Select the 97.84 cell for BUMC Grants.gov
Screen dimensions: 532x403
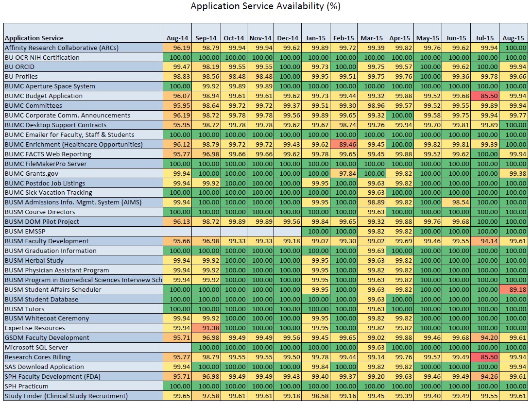pyautogui.click(x=343, y=173)
